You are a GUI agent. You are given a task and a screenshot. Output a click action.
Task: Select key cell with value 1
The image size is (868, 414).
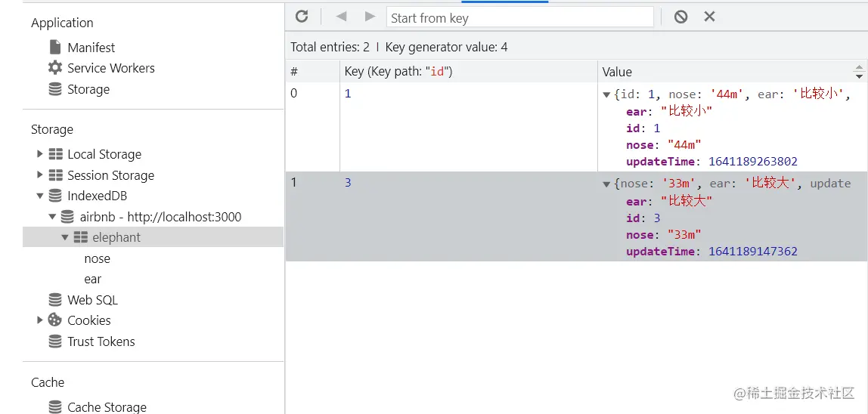469,127
